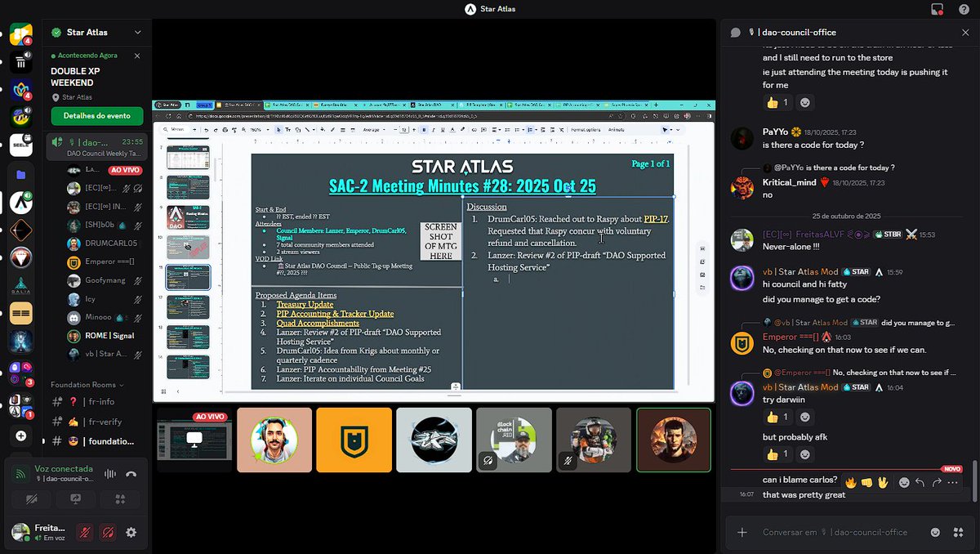Image resolution: width=980 pixels, height=554 pixels.
Task: Toggle thumbs up under 'but probably afk'
Action: pyautogui.click(x=777, y=453)
